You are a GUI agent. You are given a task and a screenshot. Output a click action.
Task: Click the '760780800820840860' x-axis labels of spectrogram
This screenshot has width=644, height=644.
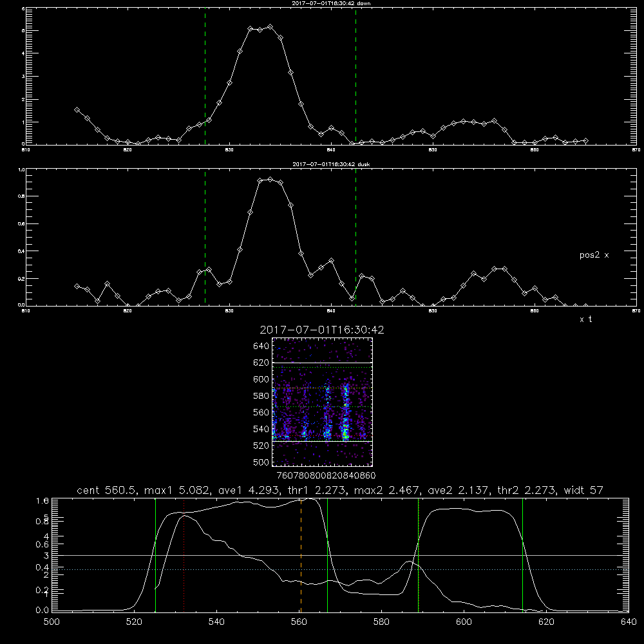click(326, 476)
